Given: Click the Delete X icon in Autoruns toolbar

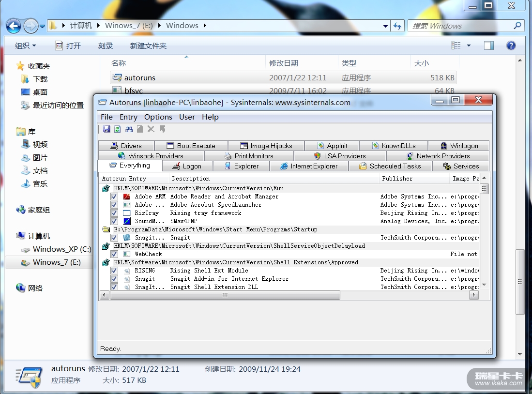Looking at the screenshot, I should point(151,129).
